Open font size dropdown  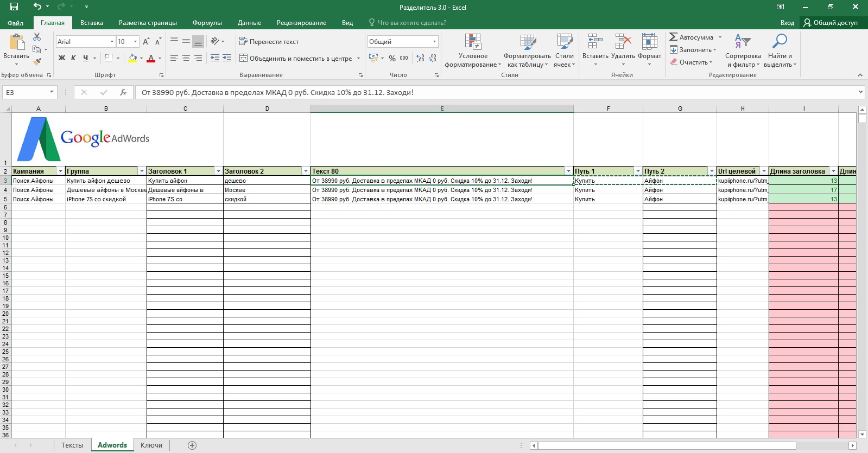point(135,42)
